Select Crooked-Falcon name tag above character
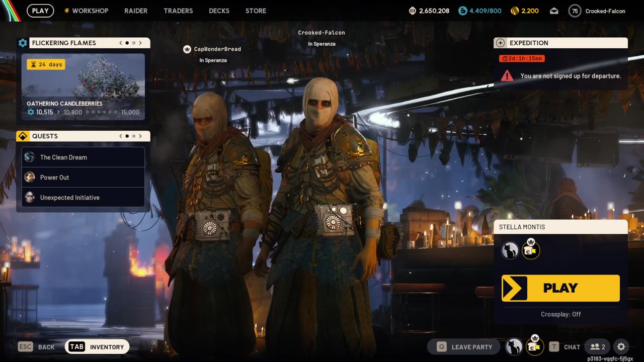644x362 pixels. (x=321, y=33)
